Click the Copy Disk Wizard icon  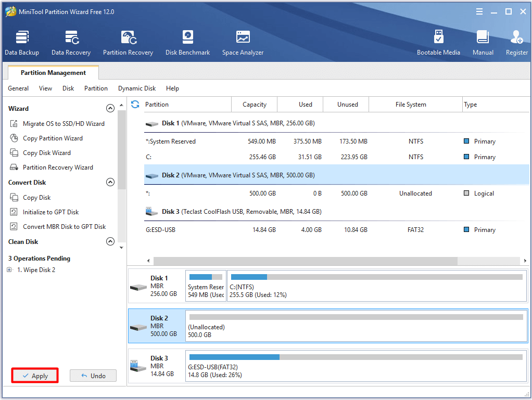coord(14,153)
